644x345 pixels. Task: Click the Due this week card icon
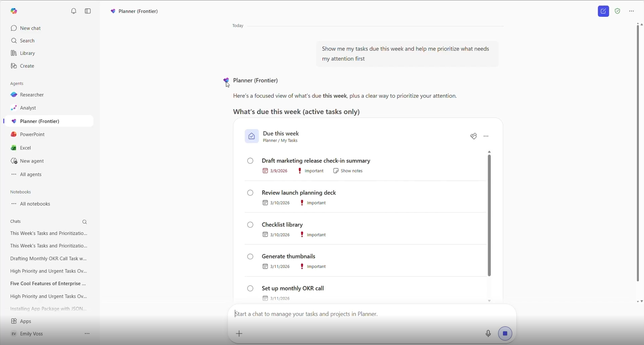(252, 136)
